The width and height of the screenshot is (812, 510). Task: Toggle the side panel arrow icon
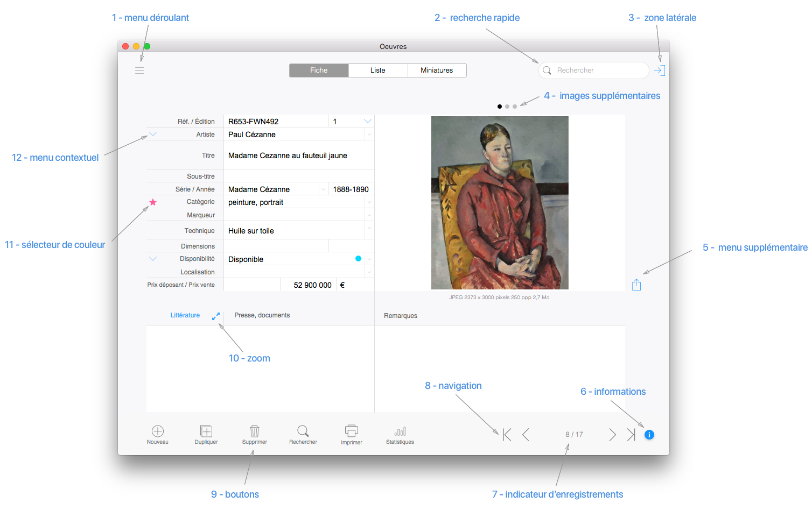click(x=659, y=70)
